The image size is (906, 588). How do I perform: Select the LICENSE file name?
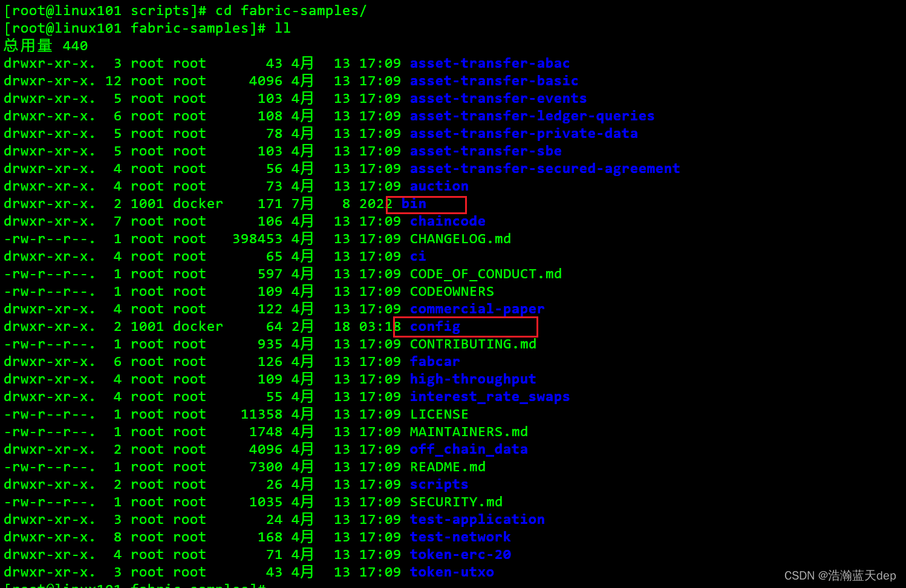[439, 414]
